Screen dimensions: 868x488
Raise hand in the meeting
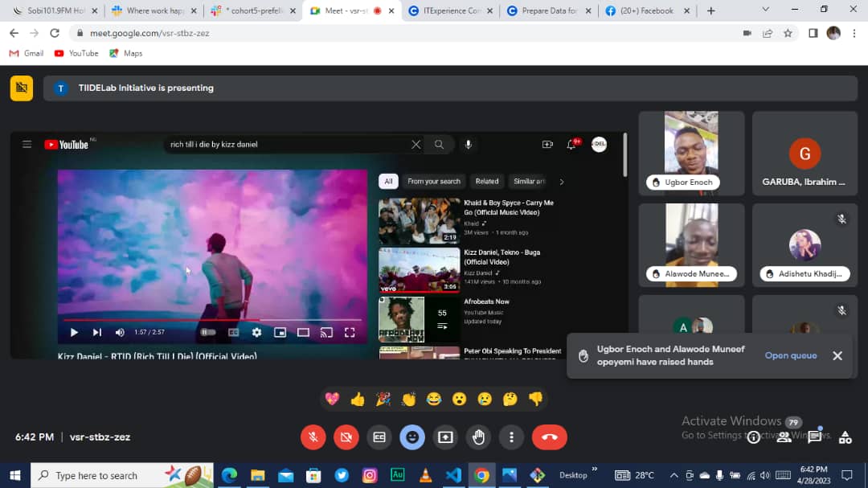point(479,437)
